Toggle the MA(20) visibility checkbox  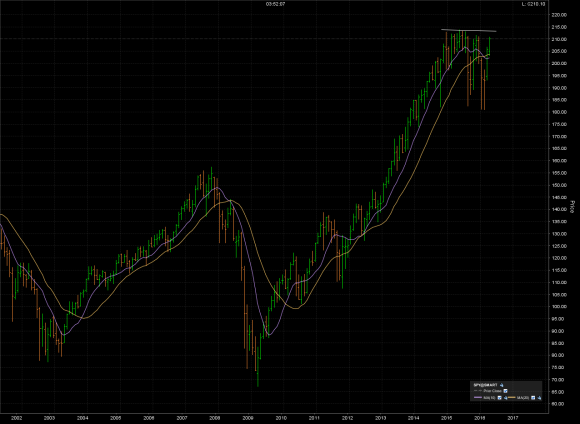click(x=533, y=398)
